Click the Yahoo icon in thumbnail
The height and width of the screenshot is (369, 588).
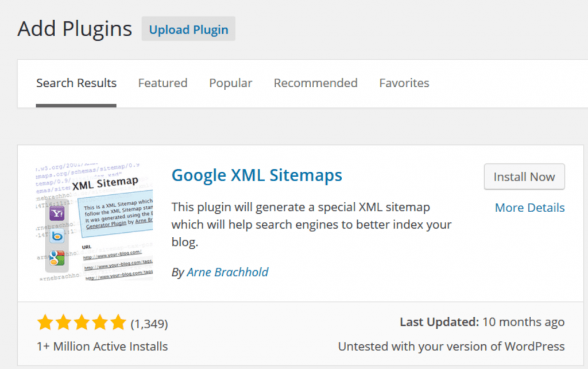pos(57,214)
